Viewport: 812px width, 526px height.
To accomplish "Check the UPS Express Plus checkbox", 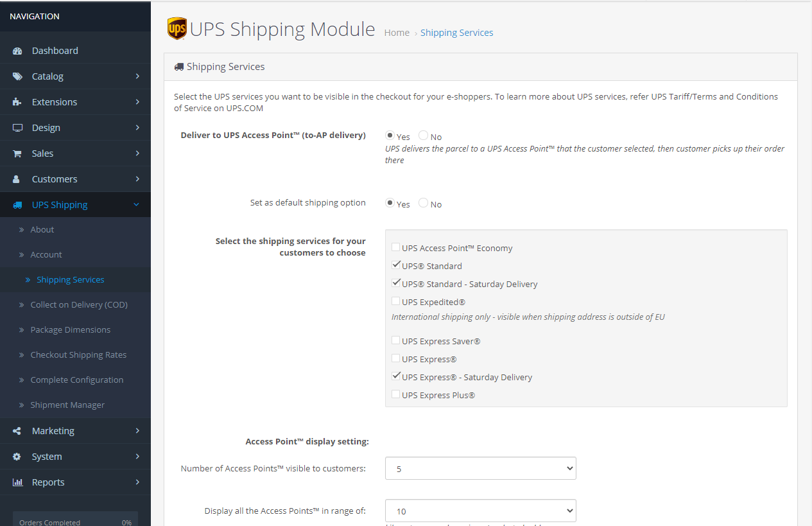I will tap(396, 394).
